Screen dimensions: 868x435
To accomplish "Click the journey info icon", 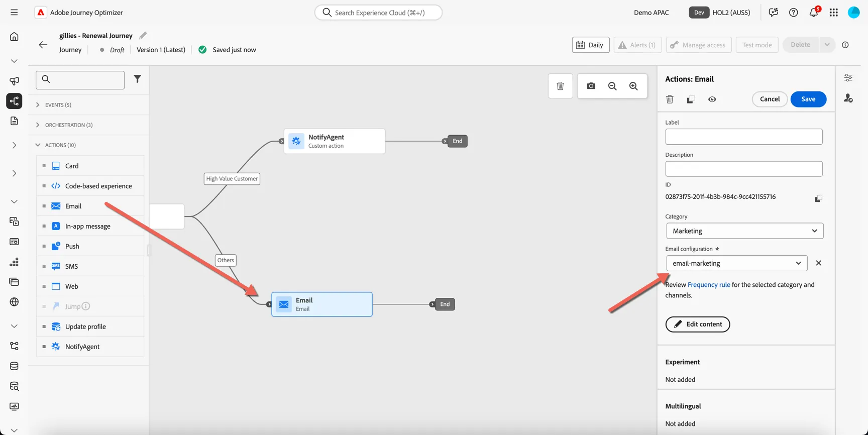I will click(845, 45).
